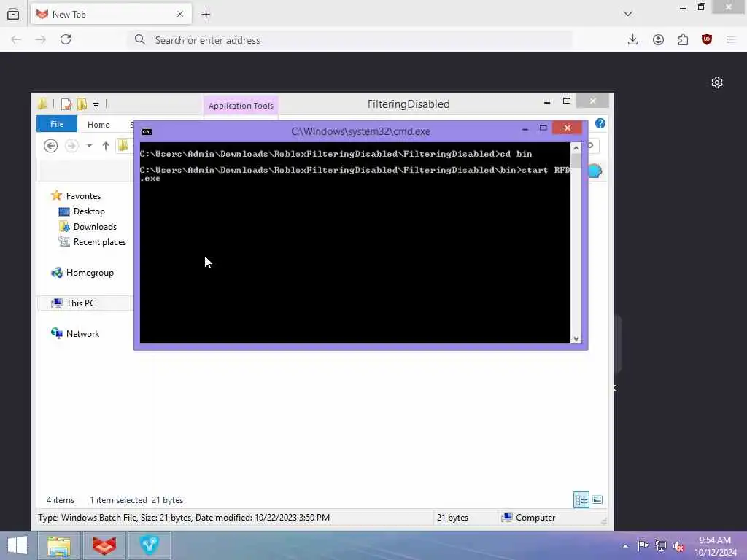Screen dimensions: 747x560
Task: Open the browser hamburger menu
Action: [x=731, y=39]
